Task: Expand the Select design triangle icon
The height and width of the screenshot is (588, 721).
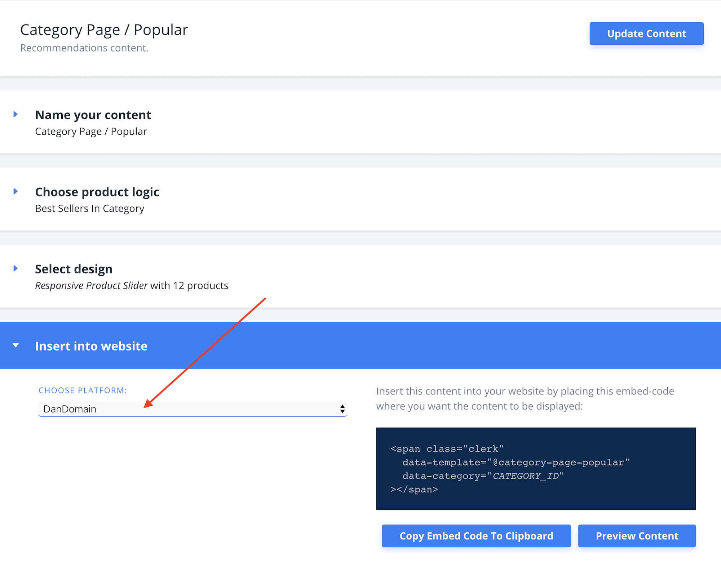Action: (x=16, y=268)
